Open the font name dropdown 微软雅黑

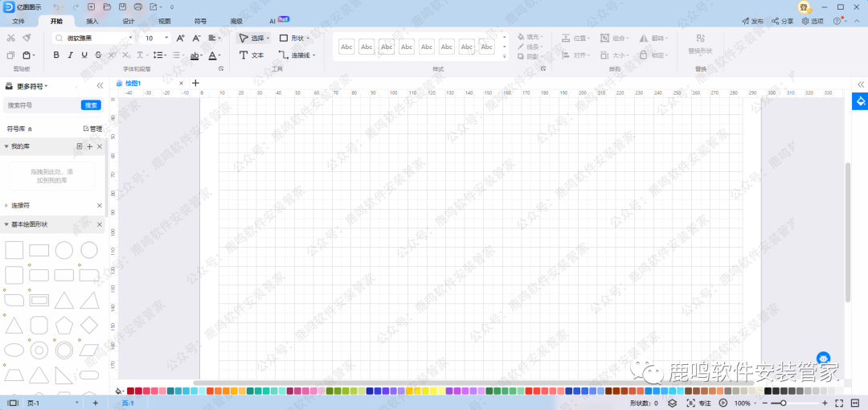[x=92, y=38]
